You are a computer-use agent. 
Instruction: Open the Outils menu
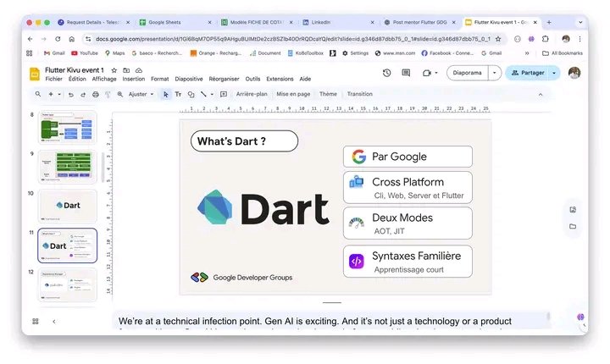coord(252,79)
